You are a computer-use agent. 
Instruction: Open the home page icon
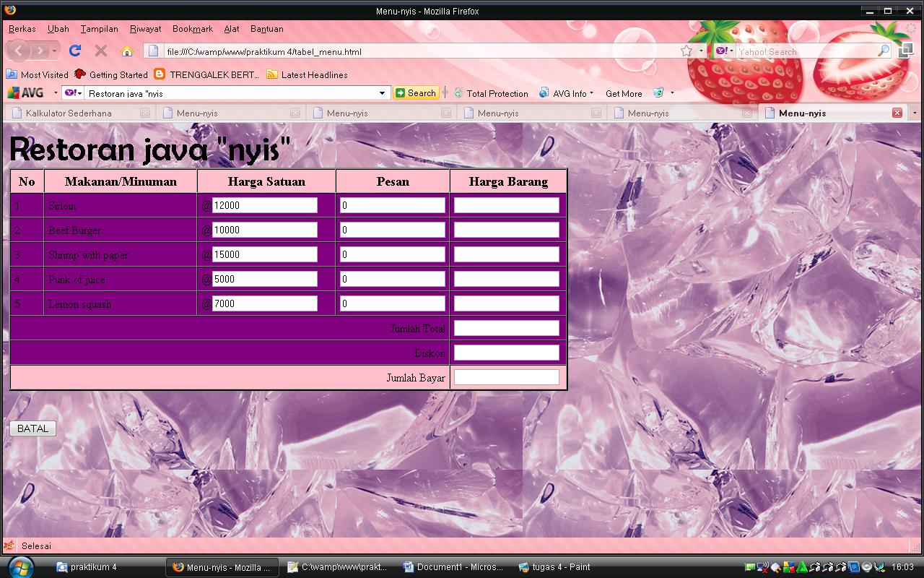127,51
